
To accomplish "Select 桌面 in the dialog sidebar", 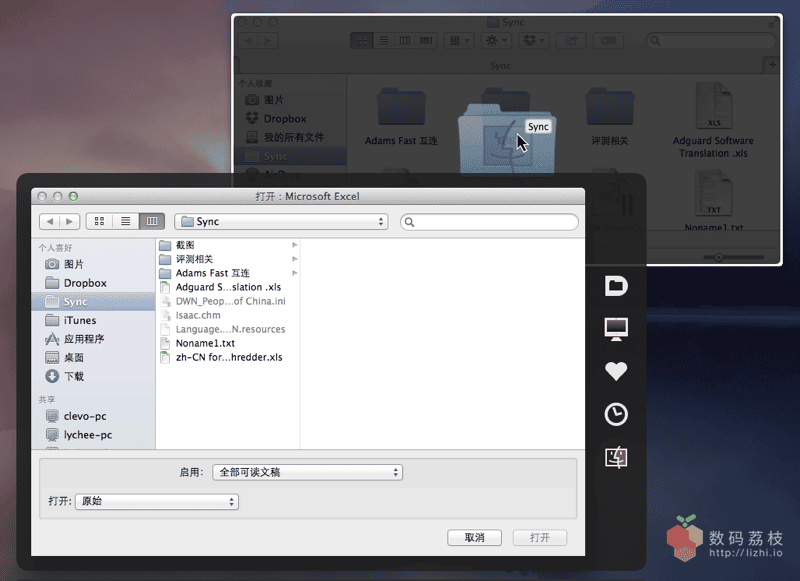I will (93, 358).
